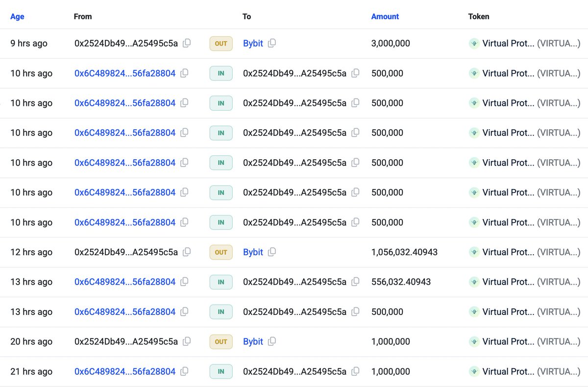Click the Token column header
588x387 pixels.
click(479, 16)
